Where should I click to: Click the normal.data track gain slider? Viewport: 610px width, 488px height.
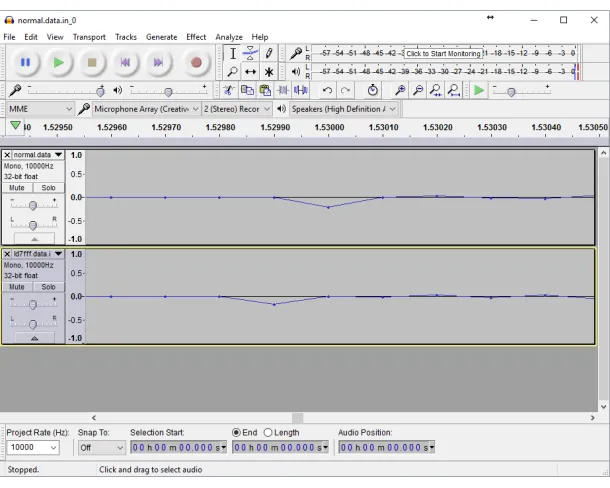(33, 205)
